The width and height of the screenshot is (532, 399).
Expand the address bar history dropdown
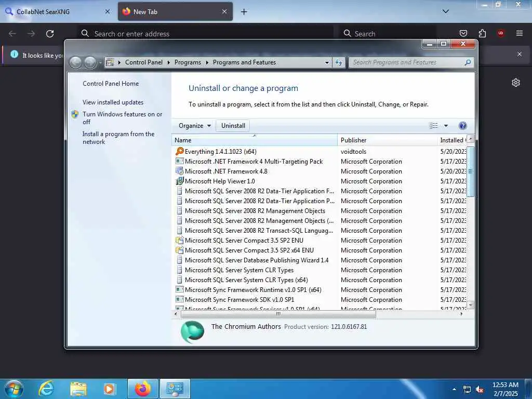coord(327,62)
